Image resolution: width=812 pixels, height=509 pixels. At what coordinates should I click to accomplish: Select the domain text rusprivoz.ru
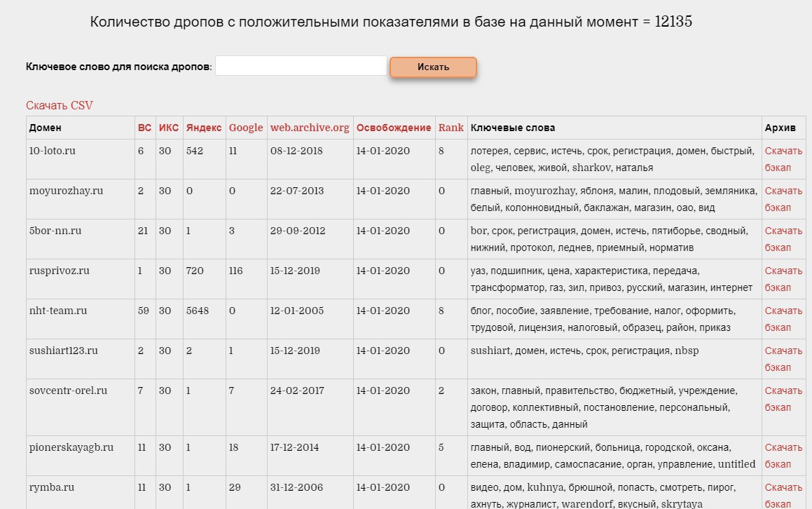pos(60,271)
